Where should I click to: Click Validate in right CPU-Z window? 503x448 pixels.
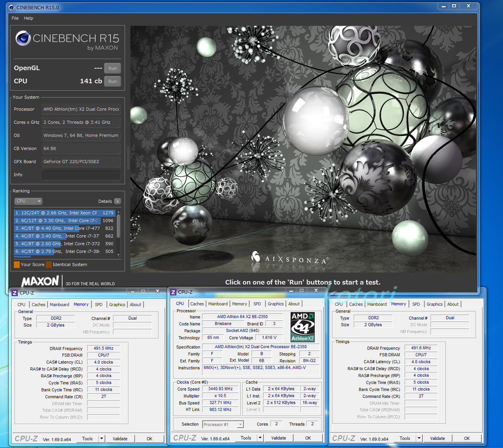click(437, 438)
